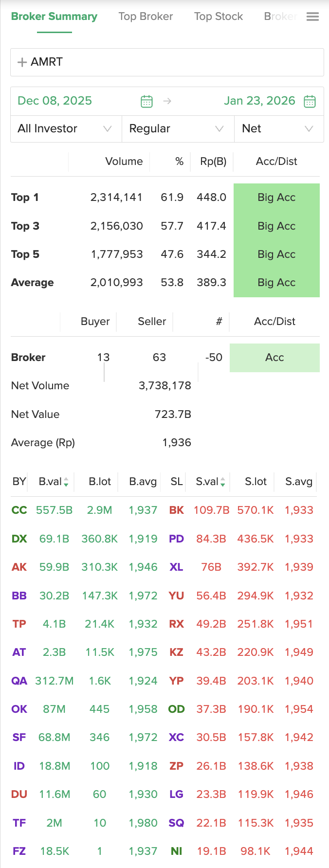Sort by S.val column arrows
The height and width of the screenshot is (868, 329).
222,482
